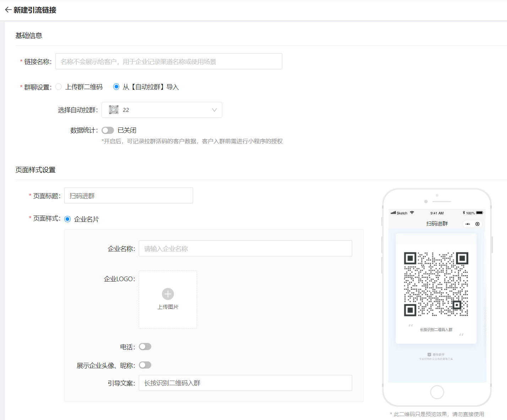The width and height of the screenshot is (507, 420).
Task: Click the 企业名称 input field
Action: click(x=245, y=249)
